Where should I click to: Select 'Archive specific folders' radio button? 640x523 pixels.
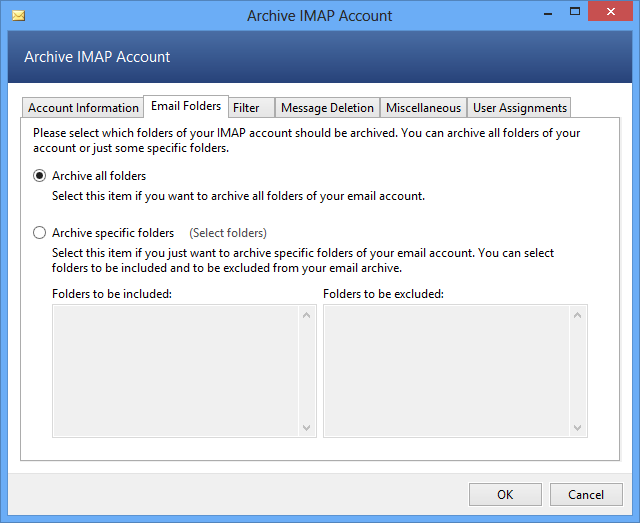click(x=40, y=233)
